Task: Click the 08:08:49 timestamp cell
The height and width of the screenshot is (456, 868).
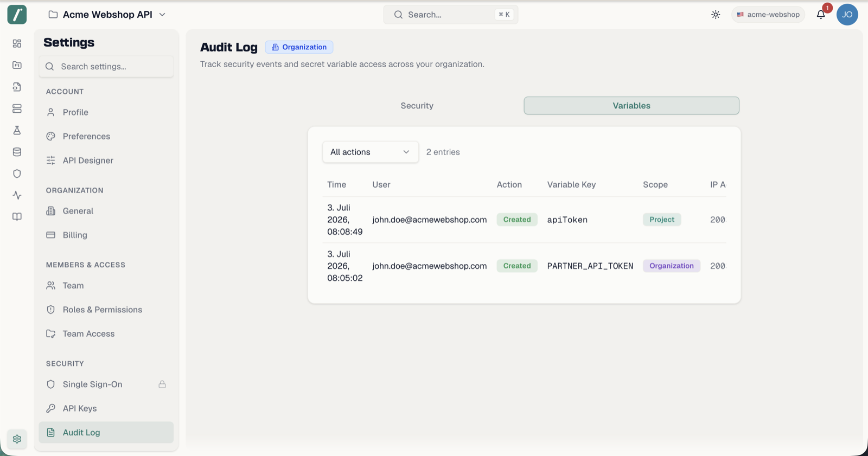Action: (x=345, y=220)
